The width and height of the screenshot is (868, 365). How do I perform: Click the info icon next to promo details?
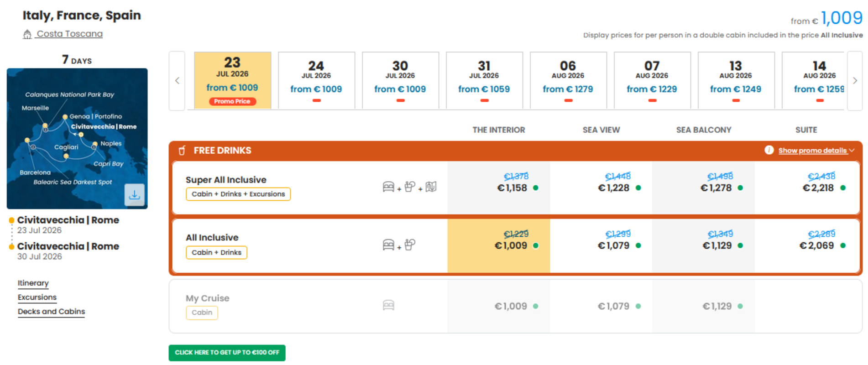tap(769, 150)
